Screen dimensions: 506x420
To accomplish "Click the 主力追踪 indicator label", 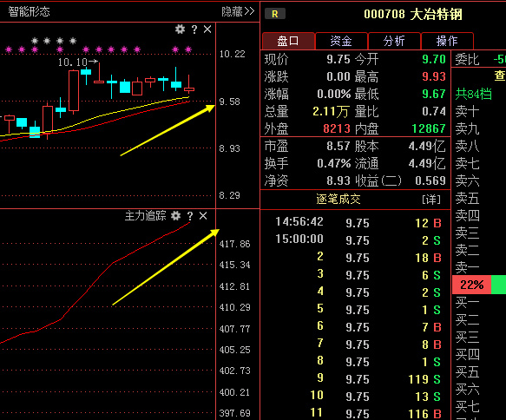I will [146, 216].
